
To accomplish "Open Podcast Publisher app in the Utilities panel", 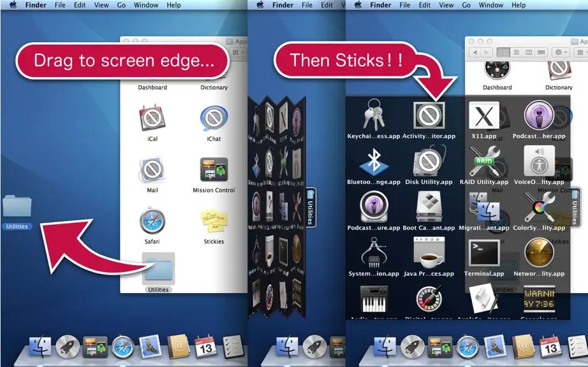I will pos(539,115).
